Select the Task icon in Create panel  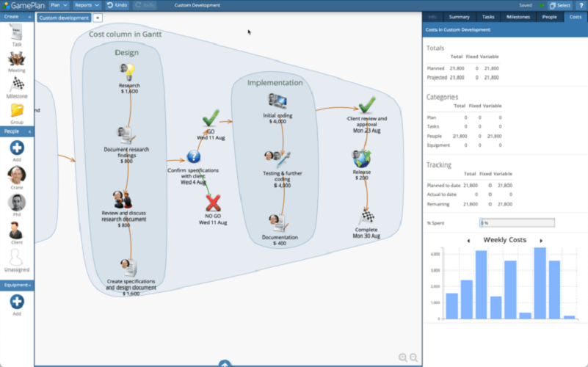coord(16,32)
